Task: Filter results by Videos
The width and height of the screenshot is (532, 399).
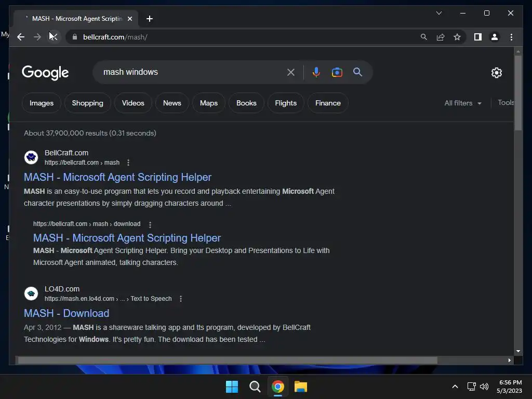Action: point(133,103)
